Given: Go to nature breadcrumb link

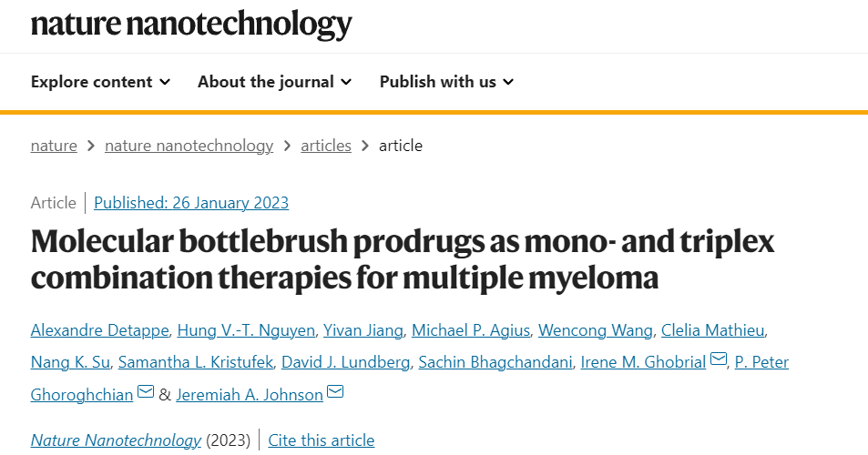Looking at the screenshot, I should coord(54,146).
